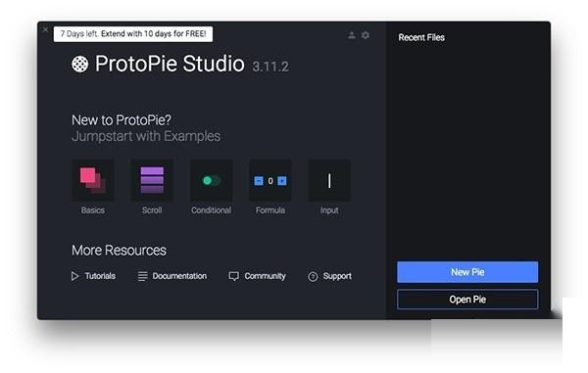
Task: Open the Basics example thumbnail
Action: pyautogui.click(x=93, y=181)
